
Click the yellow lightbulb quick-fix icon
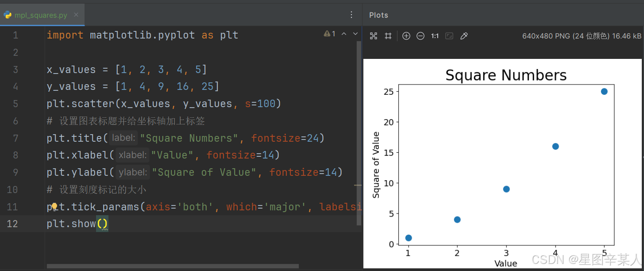tap(54, 206)
